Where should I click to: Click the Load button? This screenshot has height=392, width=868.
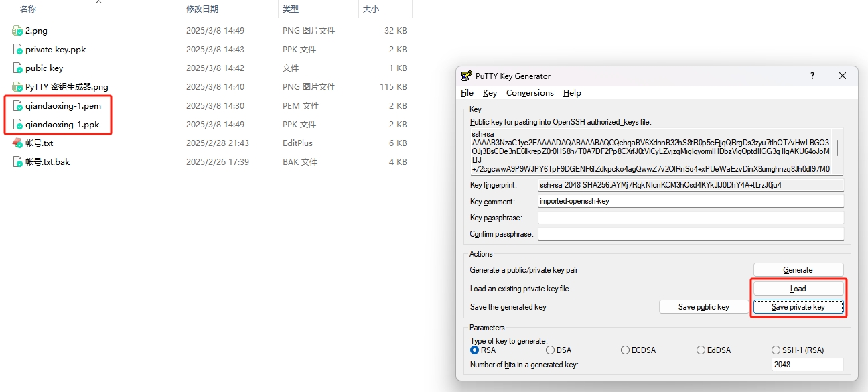[798, 289]
